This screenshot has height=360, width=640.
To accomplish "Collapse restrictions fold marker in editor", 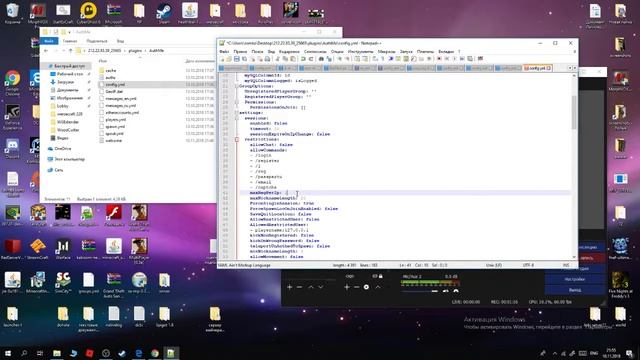I will pos(237,140).
